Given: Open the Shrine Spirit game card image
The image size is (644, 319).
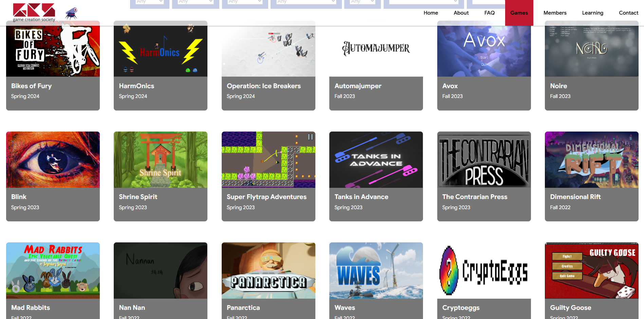Looking at the screenshot, I should (x=160, y=160).
